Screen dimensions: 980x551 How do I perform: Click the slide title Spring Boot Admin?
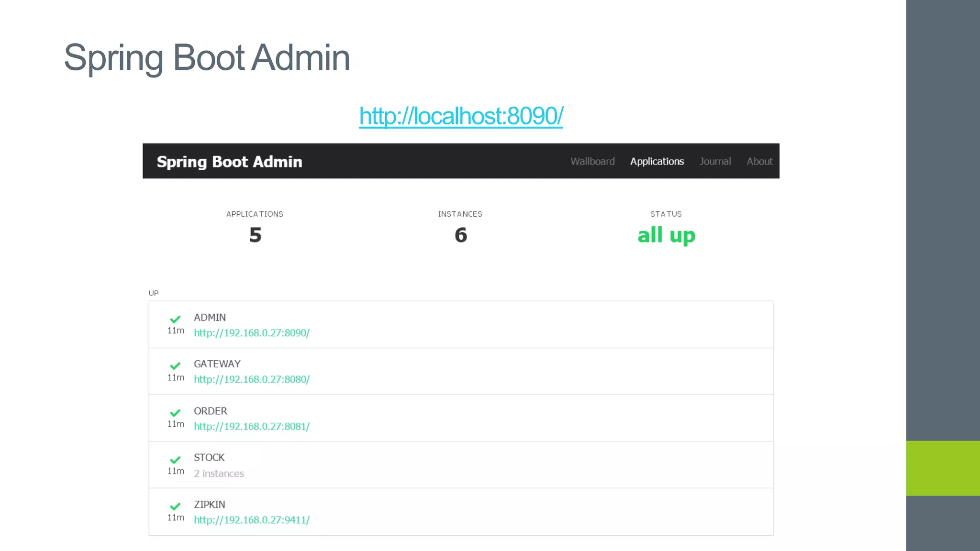[207, 58]
